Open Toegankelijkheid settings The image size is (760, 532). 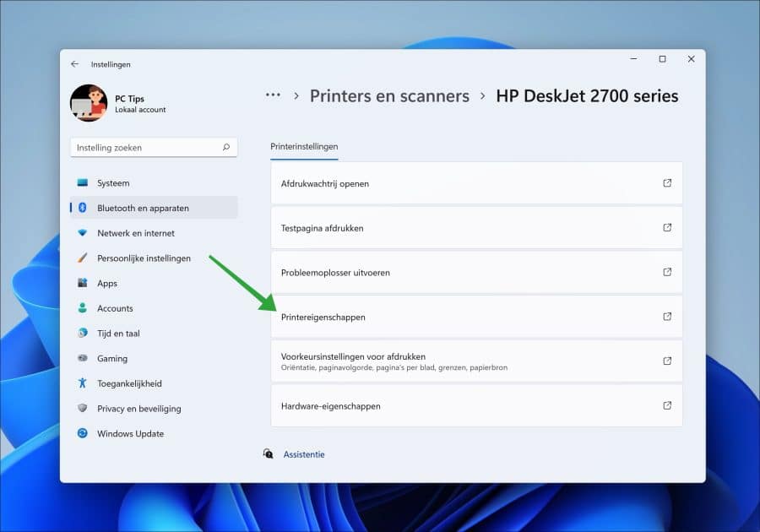coord(154,383)
